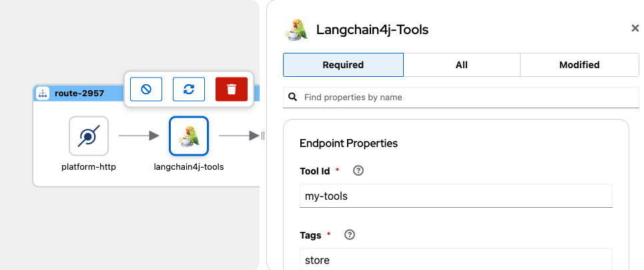Focus the Find properties by name field
This screenshot has width=644, height=270.
point(467,98)
